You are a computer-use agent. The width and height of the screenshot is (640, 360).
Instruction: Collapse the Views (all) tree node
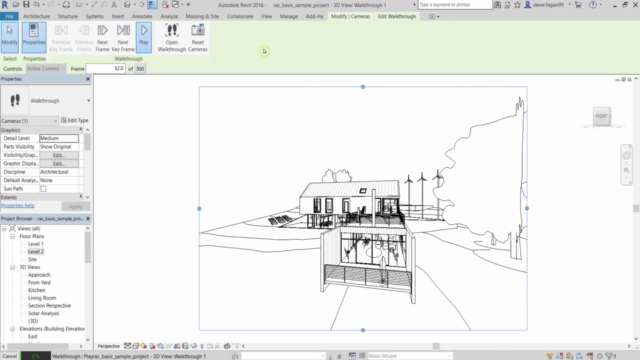click(4, 229)
